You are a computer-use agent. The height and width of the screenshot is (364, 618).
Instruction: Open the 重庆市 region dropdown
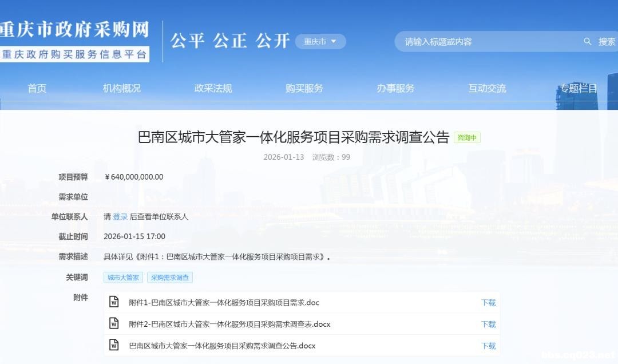coord(320,41)
